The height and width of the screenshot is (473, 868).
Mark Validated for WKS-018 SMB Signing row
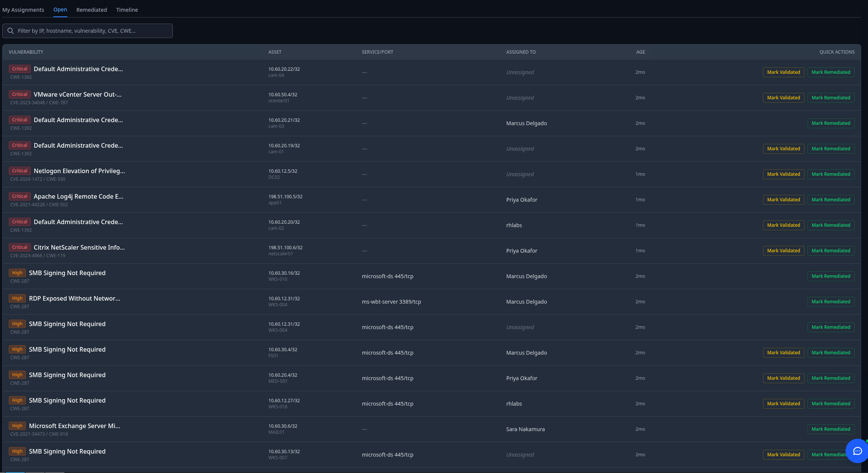click(784, 404)
